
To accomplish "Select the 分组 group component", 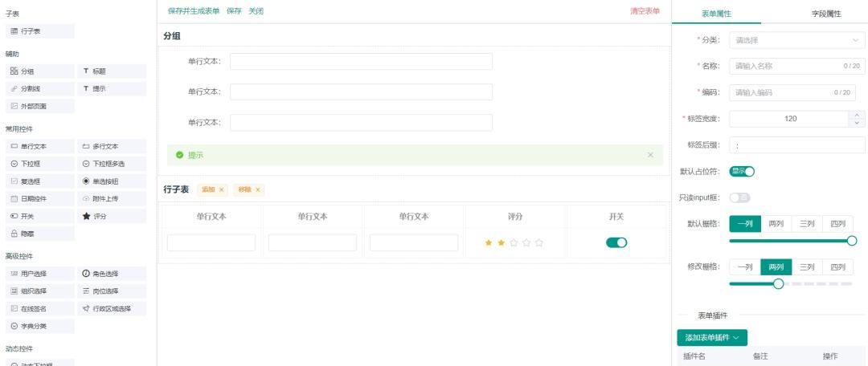I will click(40, 71).
